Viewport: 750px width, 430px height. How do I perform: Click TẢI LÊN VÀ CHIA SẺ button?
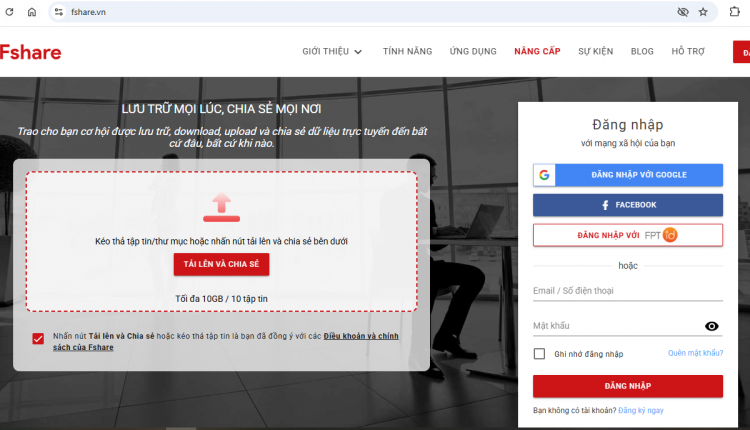(x=221, y=264)
